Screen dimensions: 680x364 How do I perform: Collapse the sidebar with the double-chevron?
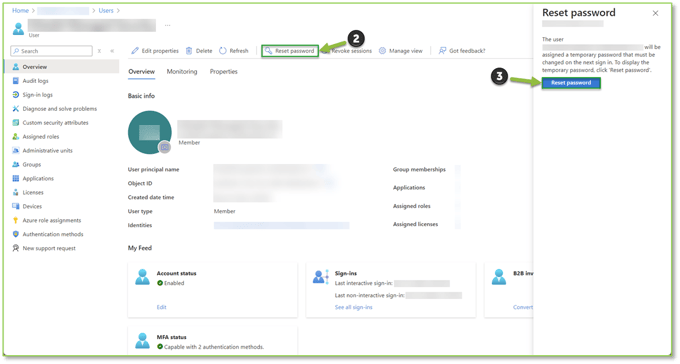pyautogui.click(x=112, y=51)
